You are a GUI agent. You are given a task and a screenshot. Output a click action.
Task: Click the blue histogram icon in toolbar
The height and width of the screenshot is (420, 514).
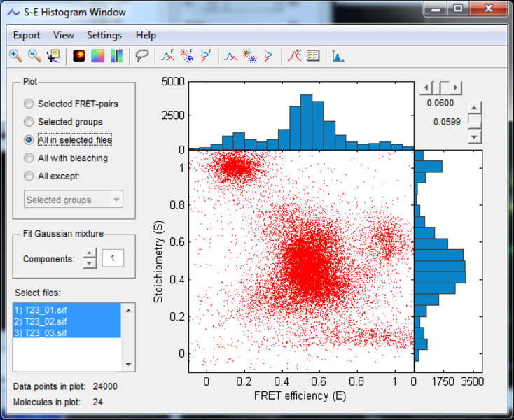pyautogui.click(x=338, y=56)
